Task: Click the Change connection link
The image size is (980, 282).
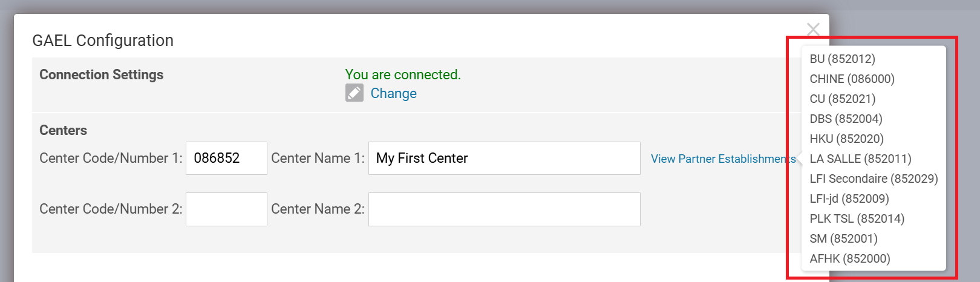Action: coord(393,93)
